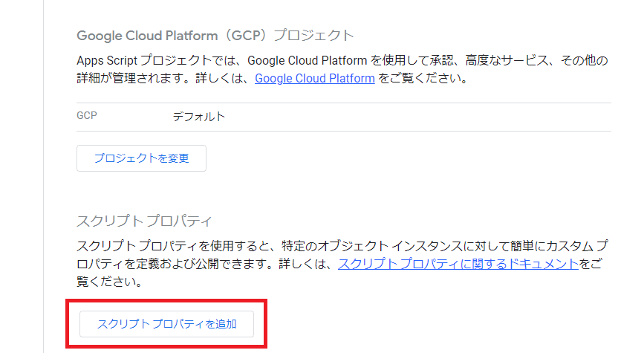Click スクリプト プロパティを追加 button
The height and width of the screenshot is (353, 644).
coord(166,324)
